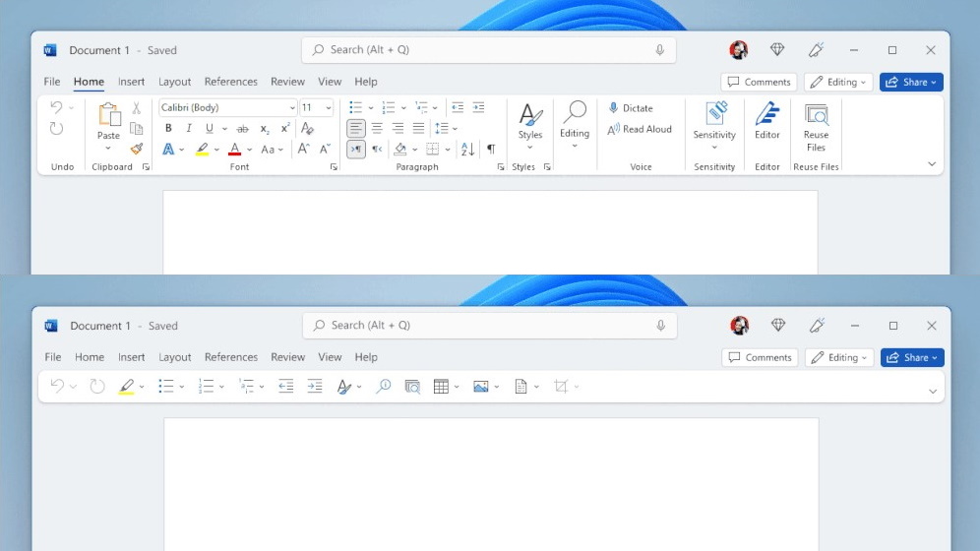The height and width of the screenshot is (551, 980).
Task: Click user profile picture in bottom window
Action: (739, 326)
